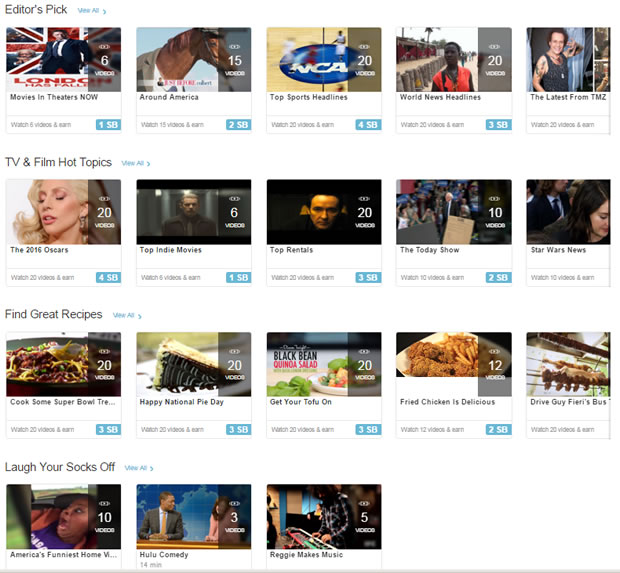Open World News Headlines thumbnail
Screen dimensions: 620x573
click(x=454, y=59)
